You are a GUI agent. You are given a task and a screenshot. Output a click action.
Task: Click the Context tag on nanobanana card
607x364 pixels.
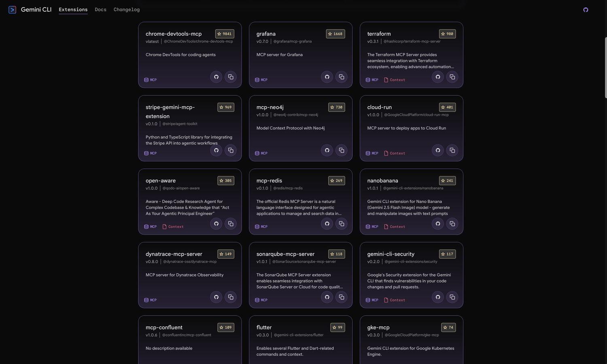(x=395, y=227)
